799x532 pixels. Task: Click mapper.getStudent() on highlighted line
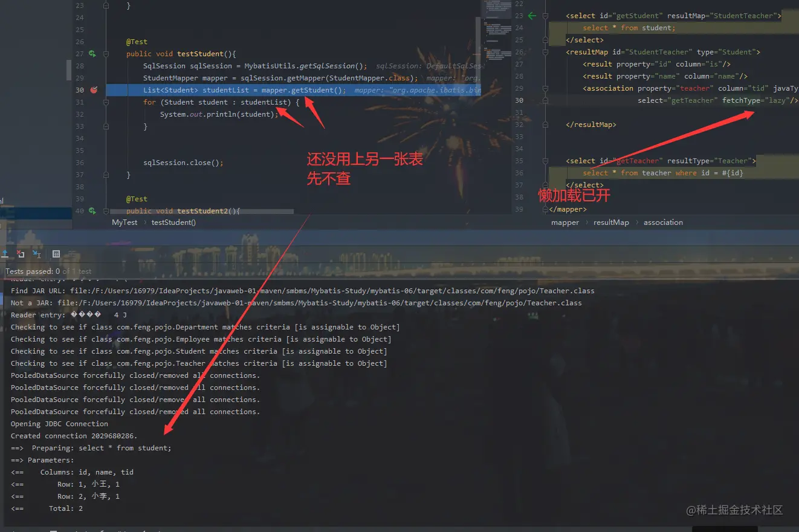coord(302,90)
